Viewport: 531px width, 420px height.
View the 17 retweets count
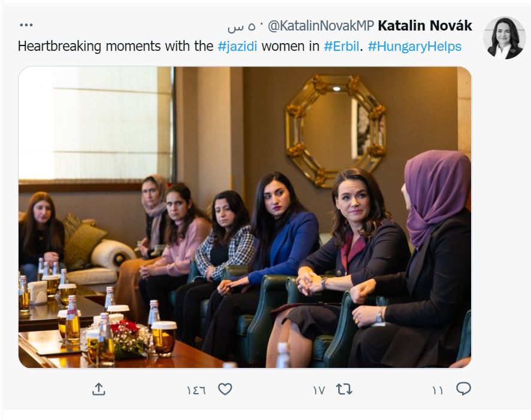(319, 391)
